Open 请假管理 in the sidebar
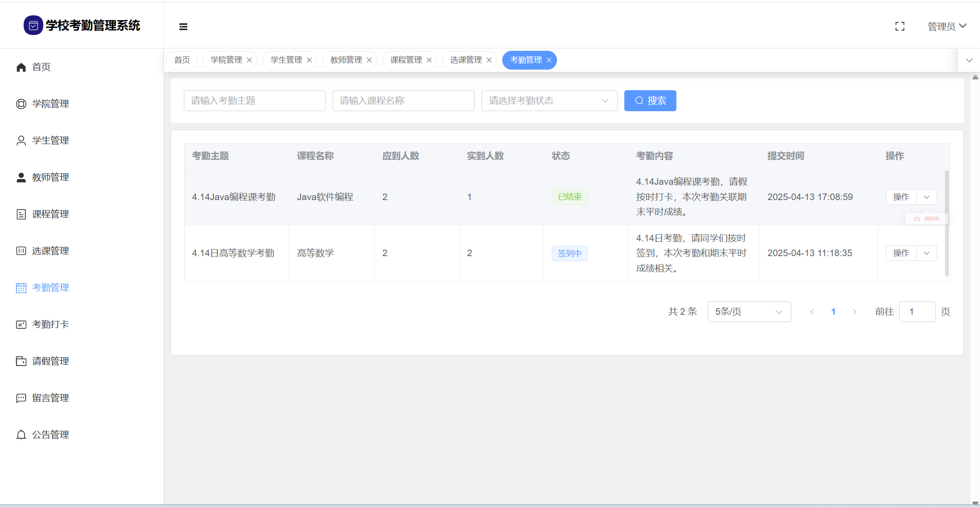Image resolution: width=980 pixels, height=507 pixels. (50, 361)
